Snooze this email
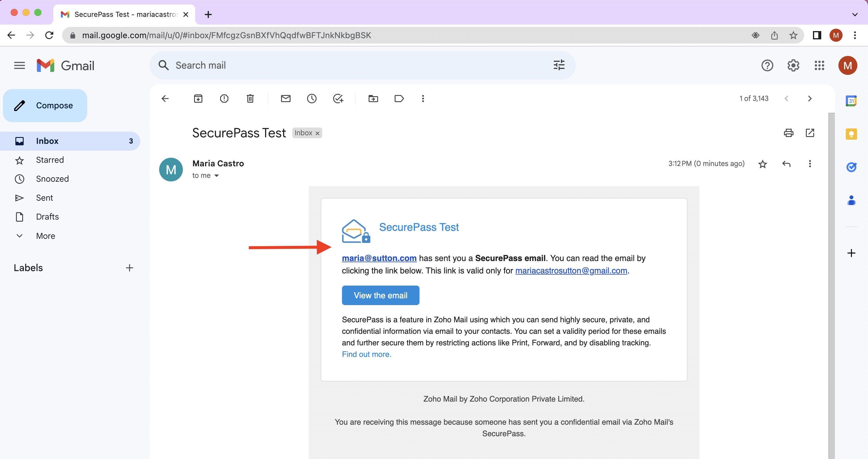The width and height of the screenshot is (868, 459). [312, 99]
